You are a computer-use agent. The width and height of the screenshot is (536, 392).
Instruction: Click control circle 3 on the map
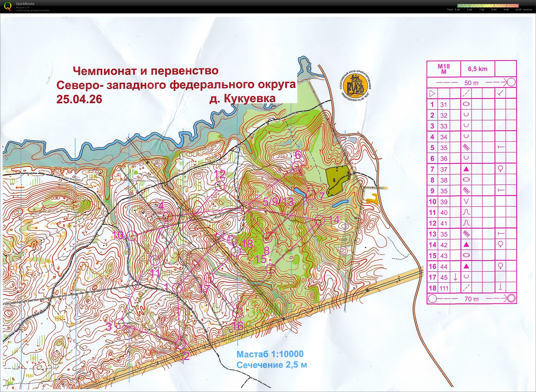(119, 324)
